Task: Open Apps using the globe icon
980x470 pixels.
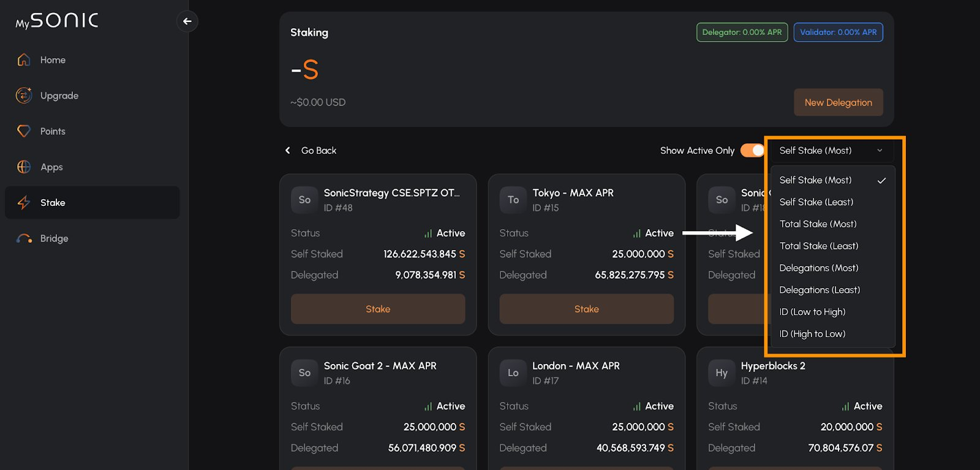Action: click(24, 167)
